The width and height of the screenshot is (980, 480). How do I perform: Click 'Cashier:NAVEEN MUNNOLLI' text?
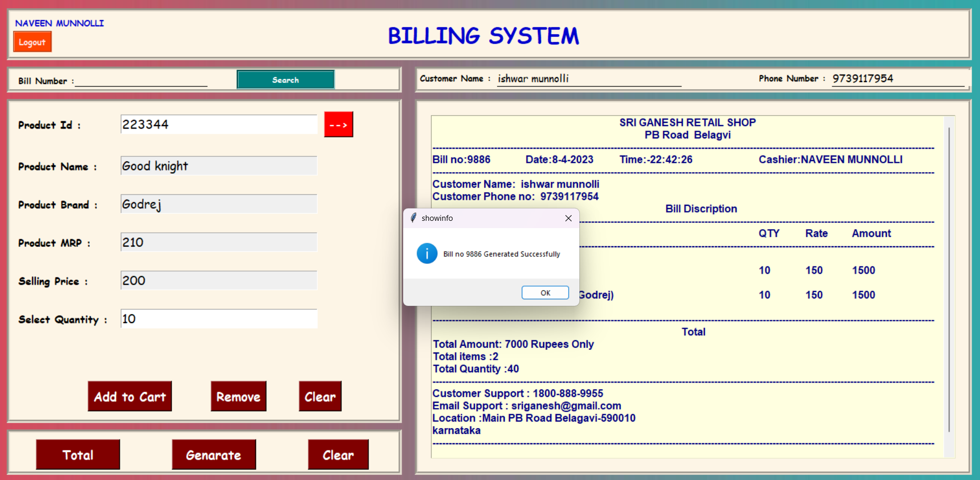pyautogui.click(x=831, y=160)
